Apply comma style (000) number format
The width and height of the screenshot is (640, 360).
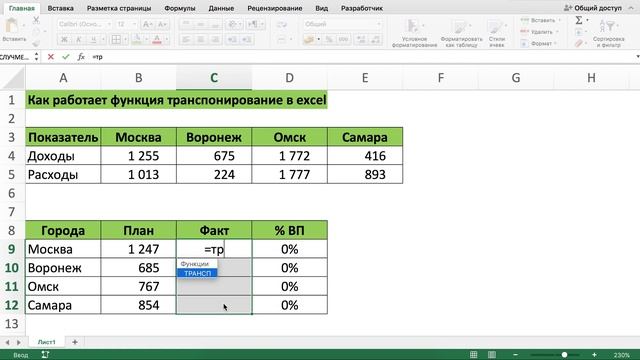(343, 40)
